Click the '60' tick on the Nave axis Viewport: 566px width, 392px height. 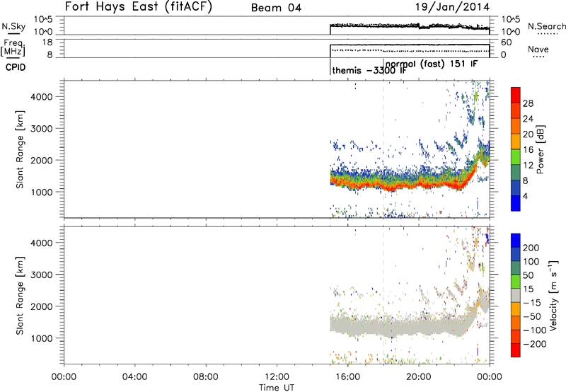point(506,42)
